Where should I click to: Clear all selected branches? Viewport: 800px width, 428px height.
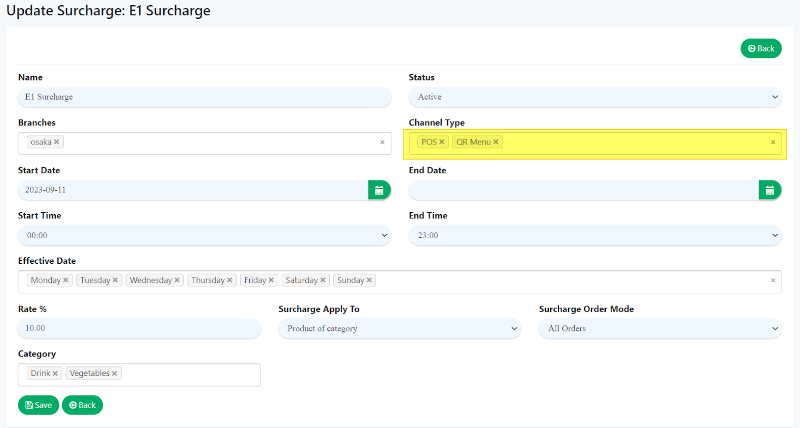(382, 142)
